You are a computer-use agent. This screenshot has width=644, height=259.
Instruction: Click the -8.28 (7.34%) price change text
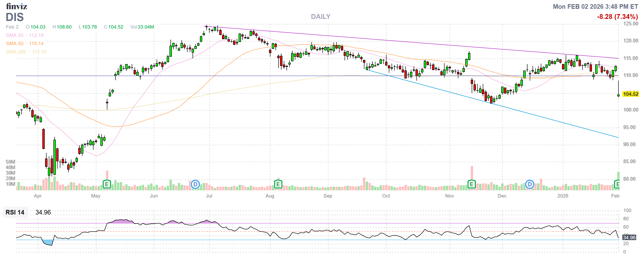617,17
